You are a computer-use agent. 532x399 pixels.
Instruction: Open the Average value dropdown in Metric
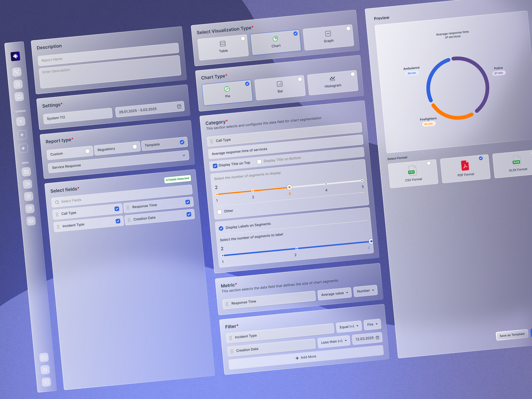pyautogui.click(x=334, y=293)
